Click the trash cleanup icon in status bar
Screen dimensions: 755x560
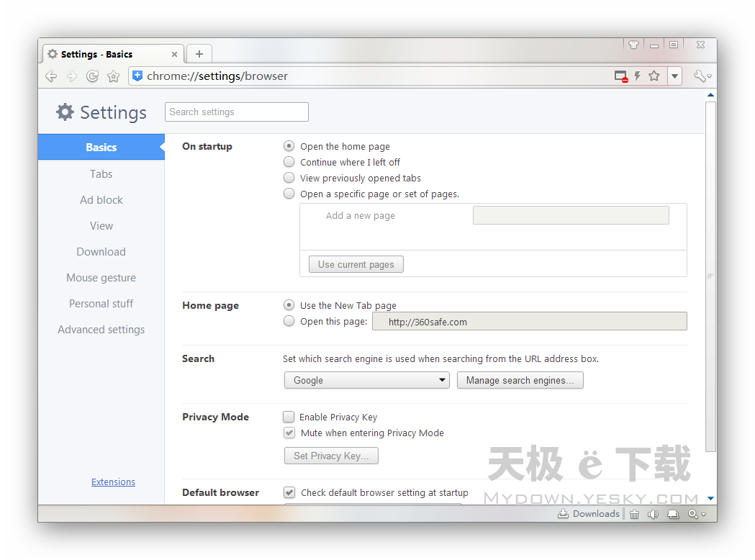tap(634, 514)
